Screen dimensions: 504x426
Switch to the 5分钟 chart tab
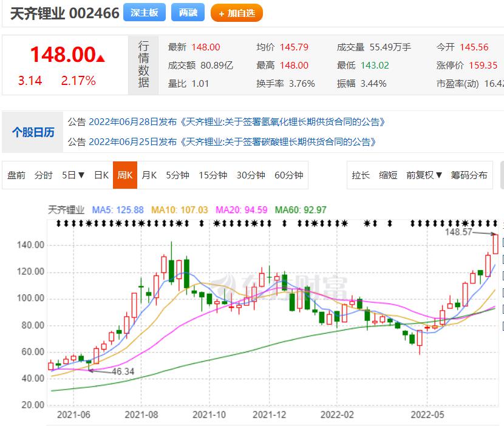pos(177,175)
